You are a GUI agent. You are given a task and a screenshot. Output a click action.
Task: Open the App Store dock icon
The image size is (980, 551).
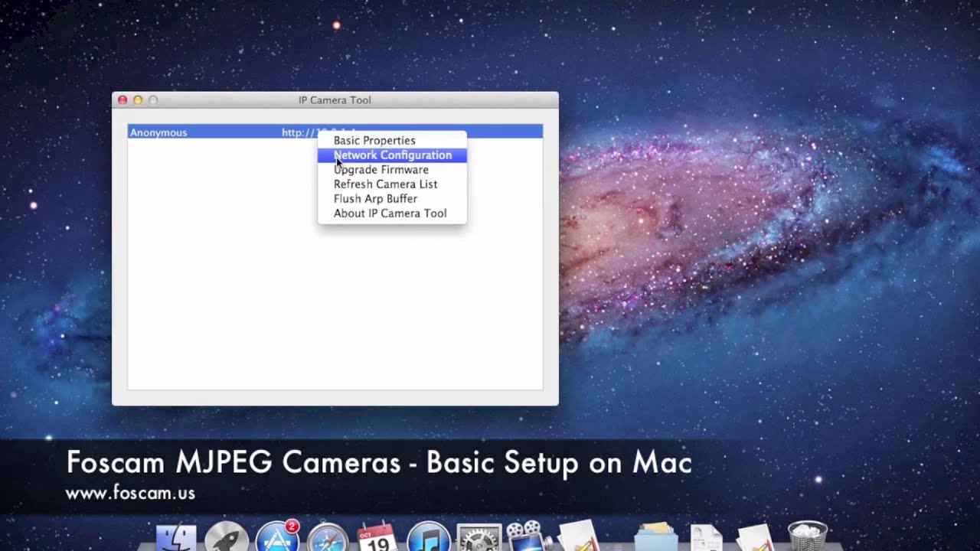coord(277,536)
